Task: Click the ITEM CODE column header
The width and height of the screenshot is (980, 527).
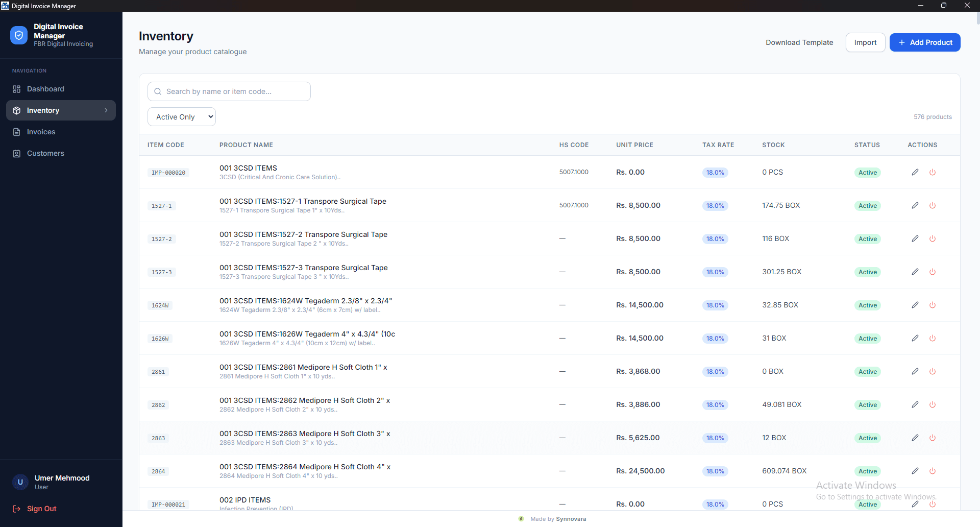Action: click(x=166, y=145)
